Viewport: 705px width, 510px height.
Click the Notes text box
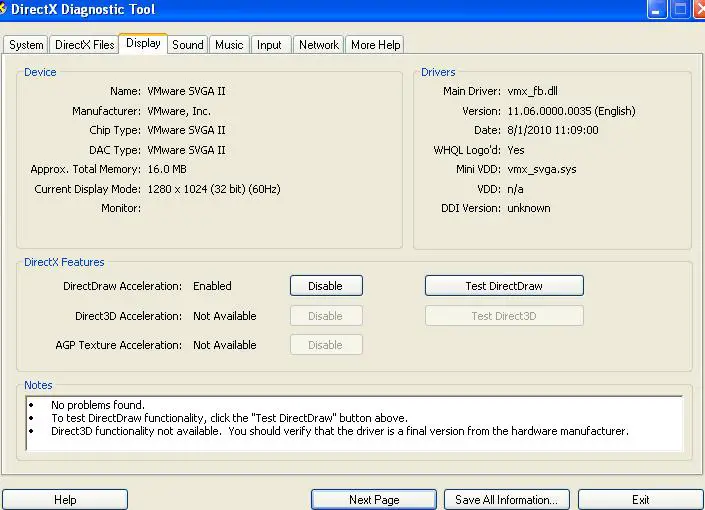click(354, 423)
